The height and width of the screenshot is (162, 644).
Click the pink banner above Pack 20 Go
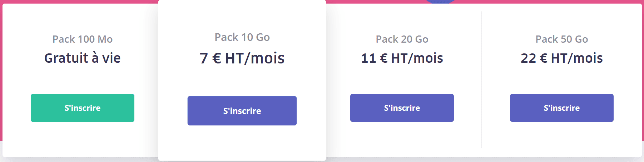tap(375, 1)
